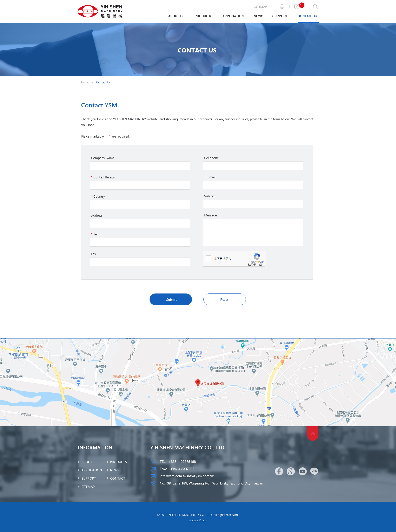This screenshot has height=532, width=396.
Task: Check the reCAPTCHA robot verification box
Action: point(209,258)
